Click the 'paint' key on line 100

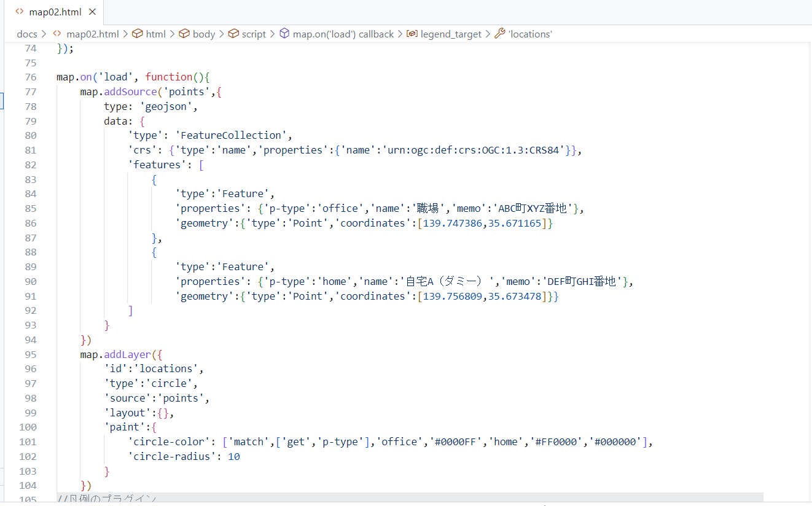(x=125, y=427)
